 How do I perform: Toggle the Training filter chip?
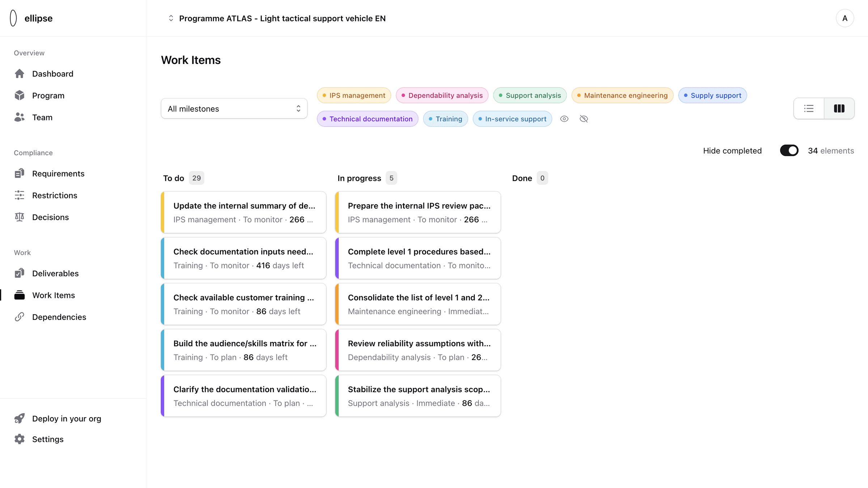tap(445, 119)
